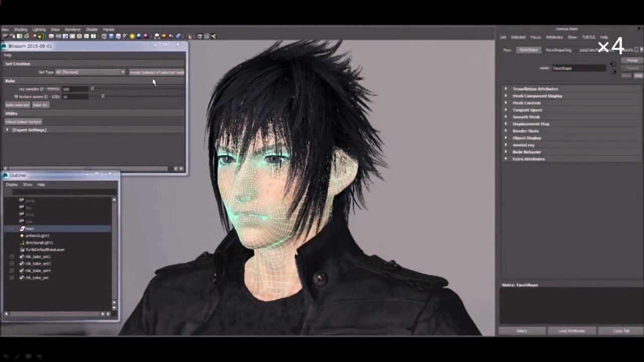
Task: Click the reload baked texture button
Action: click(24, 122)
